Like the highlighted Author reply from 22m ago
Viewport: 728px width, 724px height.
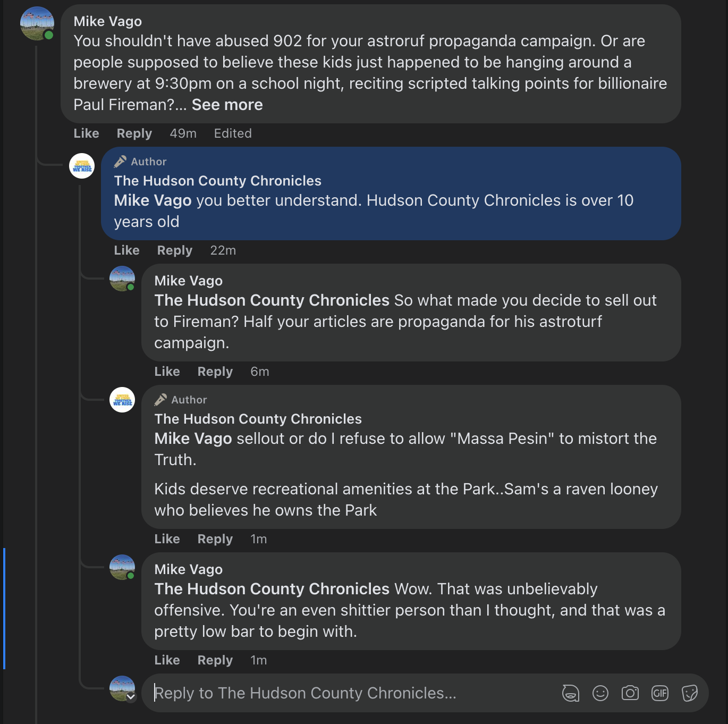click(x=126, y=250)
